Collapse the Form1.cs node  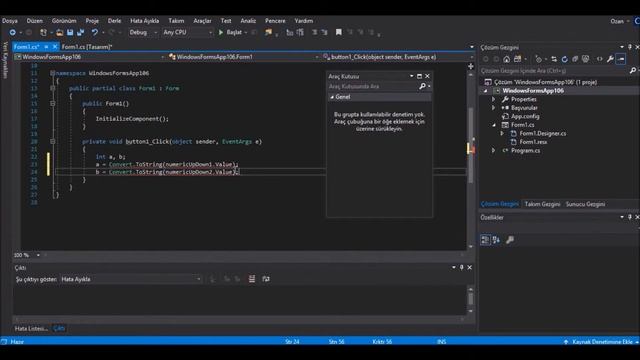pos(494,125)
